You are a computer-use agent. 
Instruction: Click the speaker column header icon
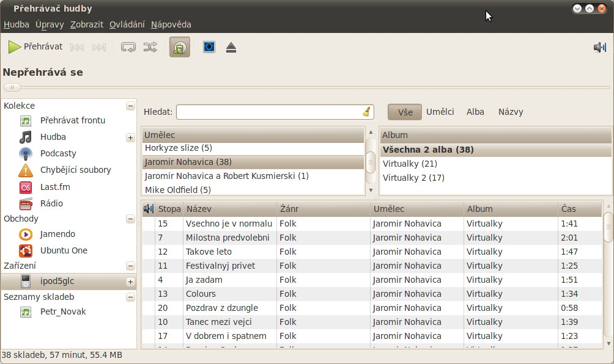point(149,209)
